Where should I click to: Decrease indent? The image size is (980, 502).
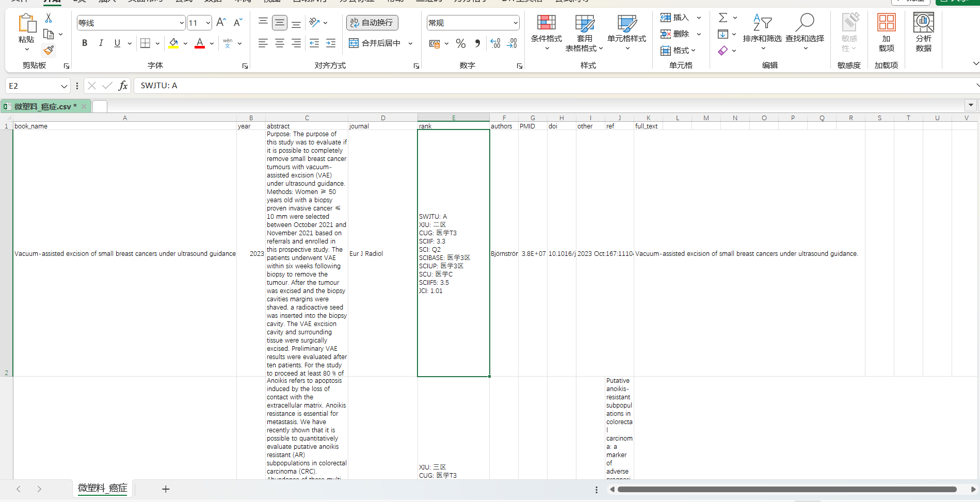click(x=314, y=43)
